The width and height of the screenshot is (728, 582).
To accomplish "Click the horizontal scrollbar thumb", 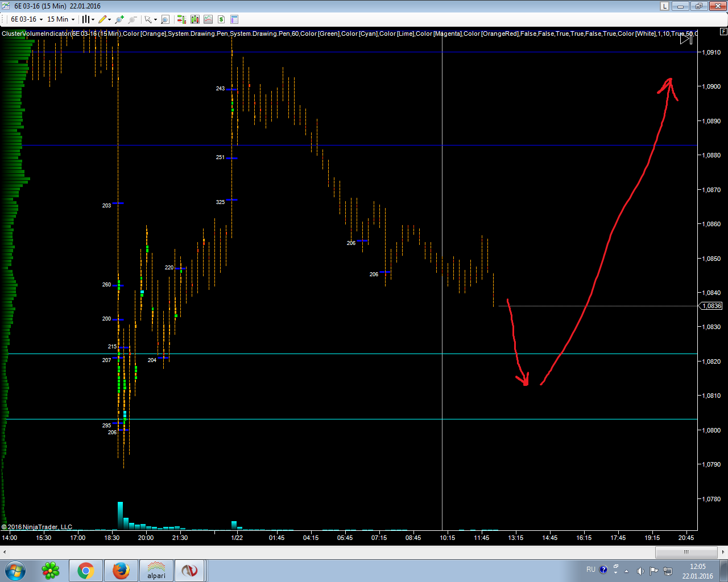I will tap(686, 552).
